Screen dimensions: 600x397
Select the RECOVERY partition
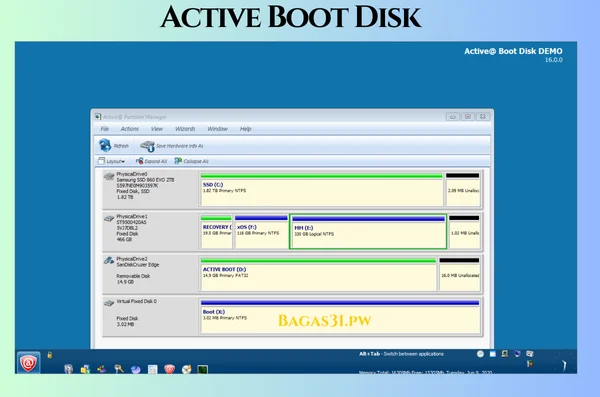(x=216, y=232)
